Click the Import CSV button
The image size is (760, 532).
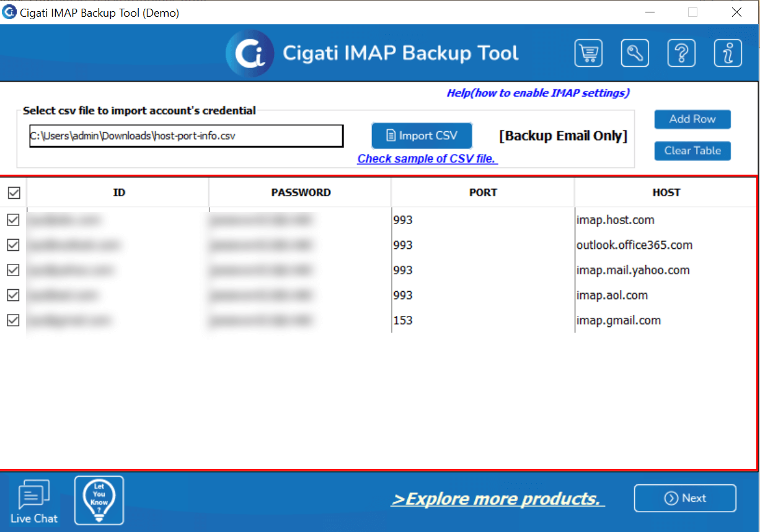click(422, 136)
